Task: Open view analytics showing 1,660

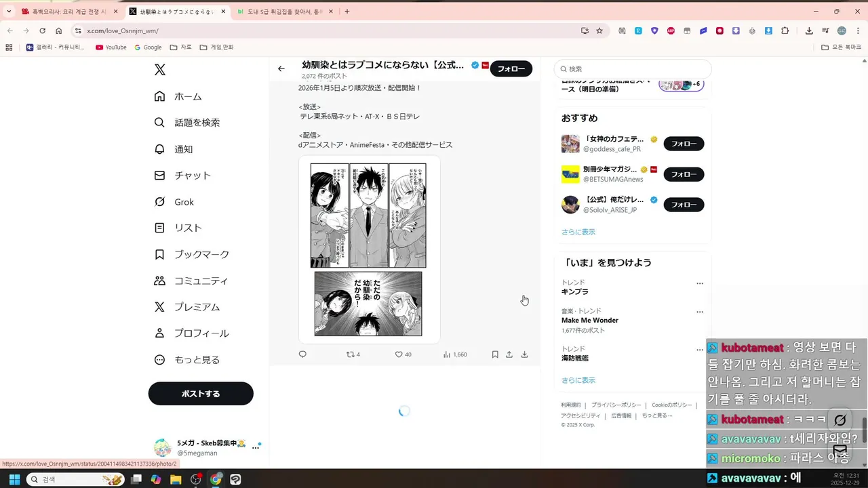Action: pos(455,354)
